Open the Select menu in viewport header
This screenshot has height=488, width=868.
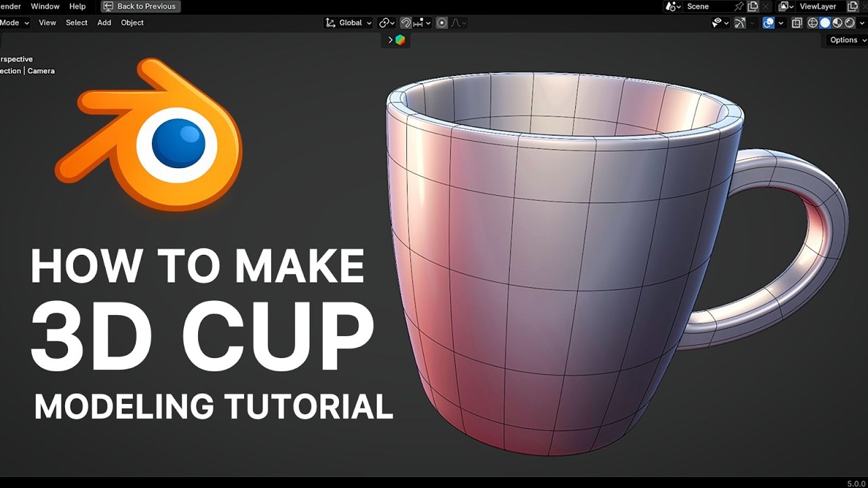coord(77,22)
